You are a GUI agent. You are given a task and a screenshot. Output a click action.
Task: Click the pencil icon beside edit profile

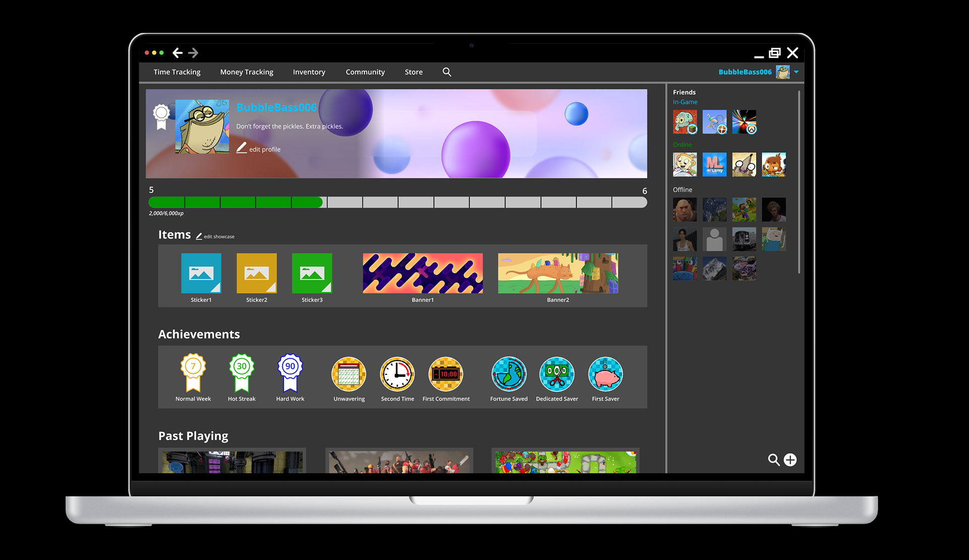tap(242, 148)
